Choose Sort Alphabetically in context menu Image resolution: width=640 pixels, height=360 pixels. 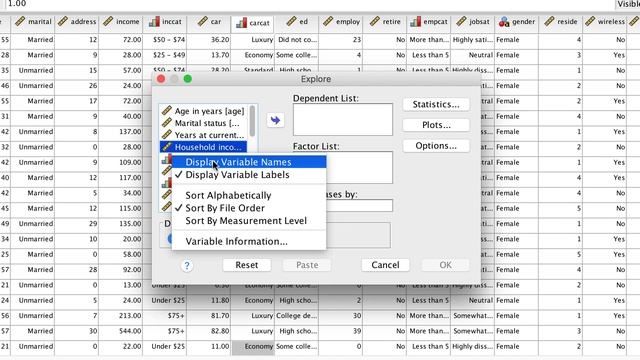pyautogui.click(x=249, y=196)
